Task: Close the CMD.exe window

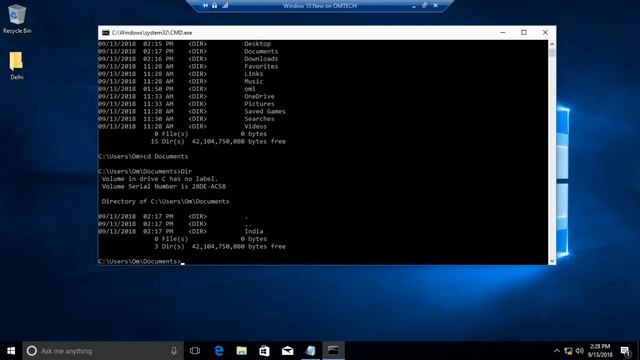Action: point(545,32)
